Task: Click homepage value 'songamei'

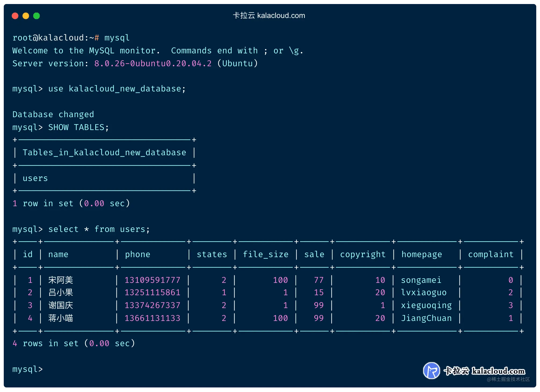Action: (421, 280)
